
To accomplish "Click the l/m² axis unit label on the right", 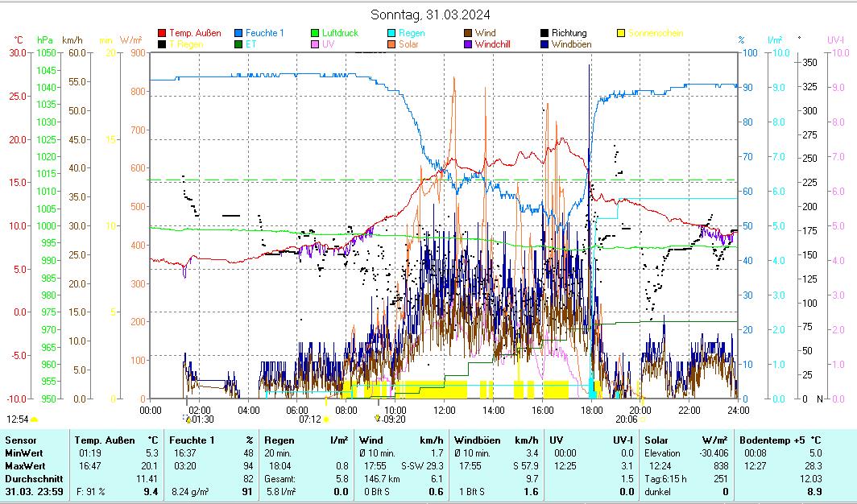I will (775, 40).
